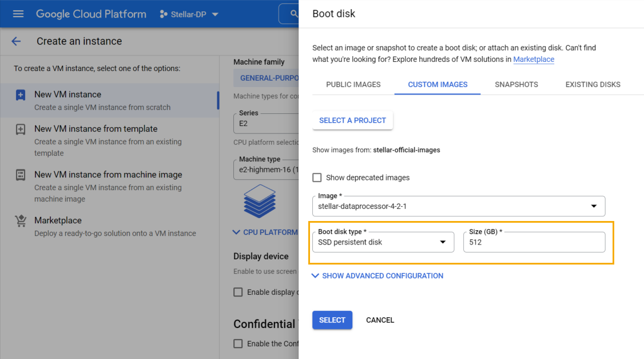Click the Marketplace shopping cart icon

tap(21, 221)
